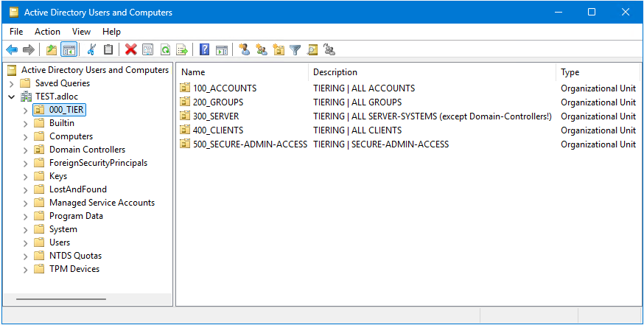
Task: Click the blue Help icon
Action: (205, 50)
